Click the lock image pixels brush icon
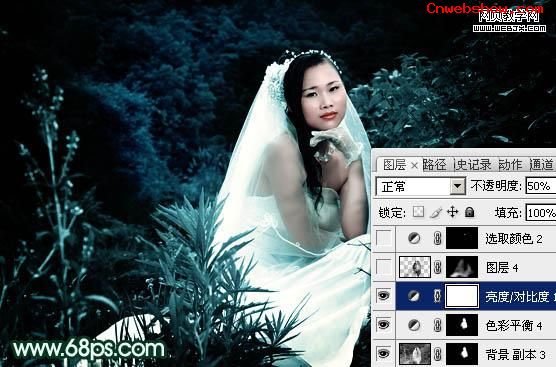 pos(436,212)
